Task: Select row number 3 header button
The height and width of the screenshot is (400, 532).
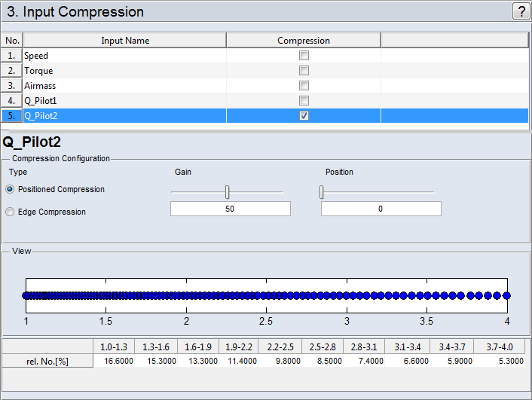Action: coord(12,86)
